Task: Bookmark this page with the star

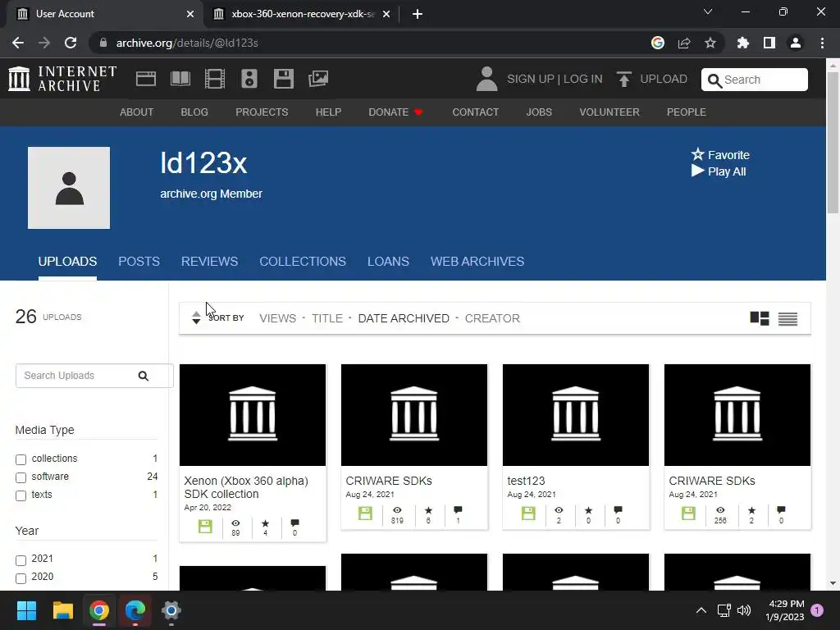Action: pos(710,43)
